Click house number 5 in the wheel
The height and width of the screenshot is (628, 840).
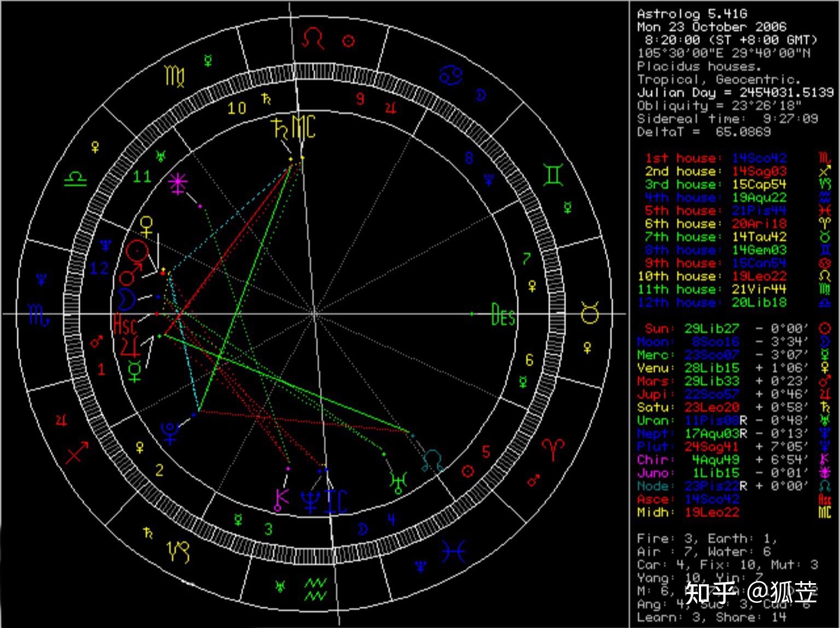486,452
